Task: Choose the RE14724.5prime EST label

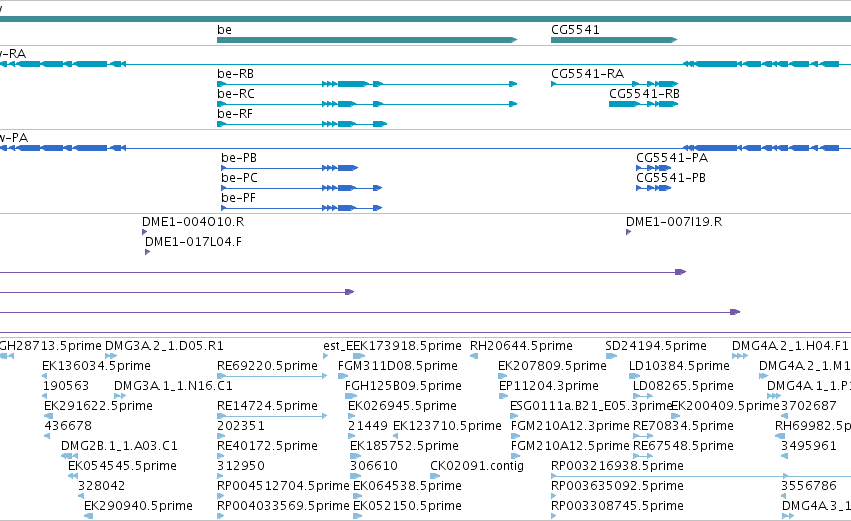Action: coord(267,406)
